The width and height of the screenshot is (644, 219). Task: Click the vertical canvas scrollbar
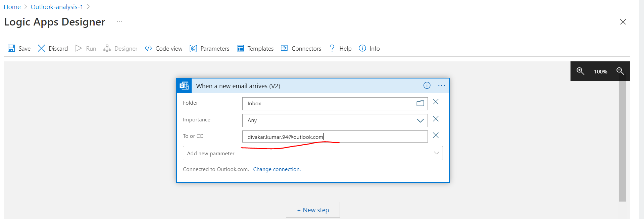pos(622,141)
